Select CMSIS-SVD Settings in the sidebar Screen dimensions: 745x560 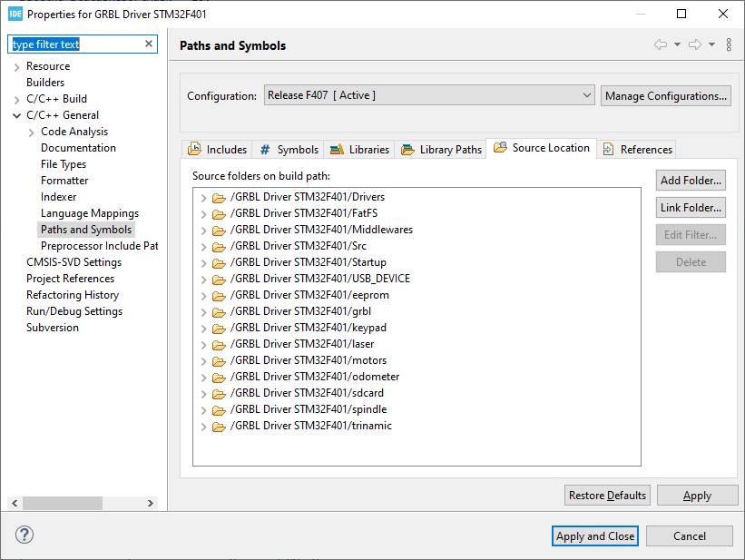[74, 262]
